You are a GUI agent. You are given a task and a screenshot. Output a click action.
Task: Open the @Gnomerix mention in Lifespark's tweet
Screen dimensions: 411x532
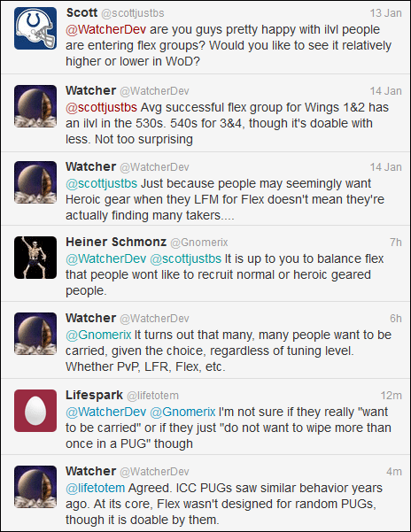pyautogui.click(x=182, y=412)
